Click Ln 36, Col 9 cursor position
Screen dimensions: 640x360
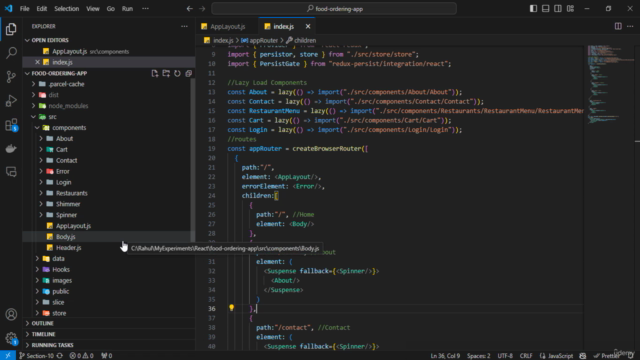[x=445, y=356]
